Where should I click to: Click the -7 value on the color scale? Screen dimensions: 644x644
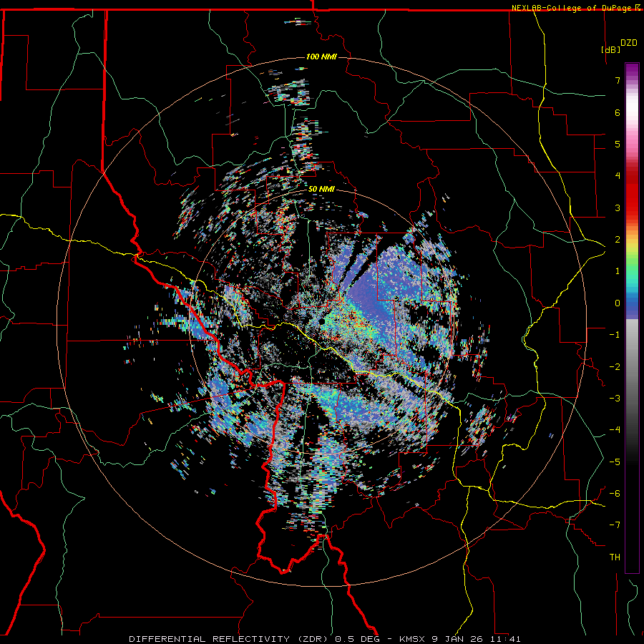[x=615, y=525]
